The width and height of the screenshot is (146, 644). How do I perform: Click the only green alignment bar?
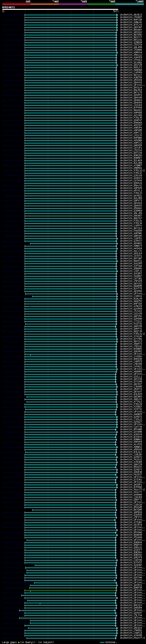[x=71, y=590]
